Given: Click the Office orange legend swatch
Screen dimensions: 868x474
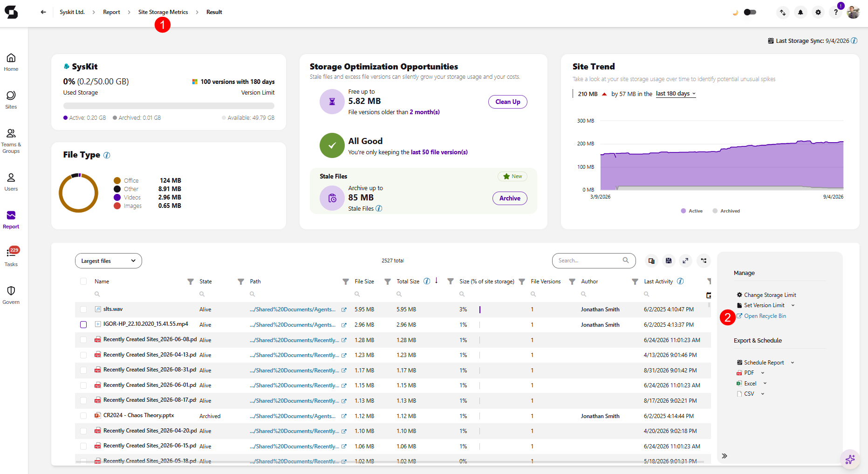Looking at the screenshot, I should 117,181.
